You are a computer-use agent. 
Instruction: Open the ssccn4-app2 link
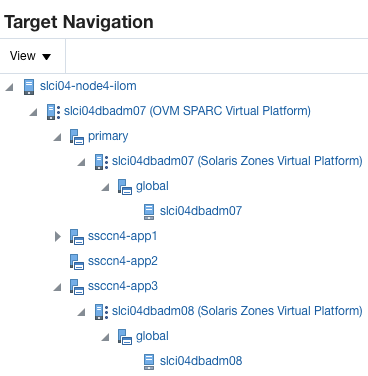[x=122, y=261]
